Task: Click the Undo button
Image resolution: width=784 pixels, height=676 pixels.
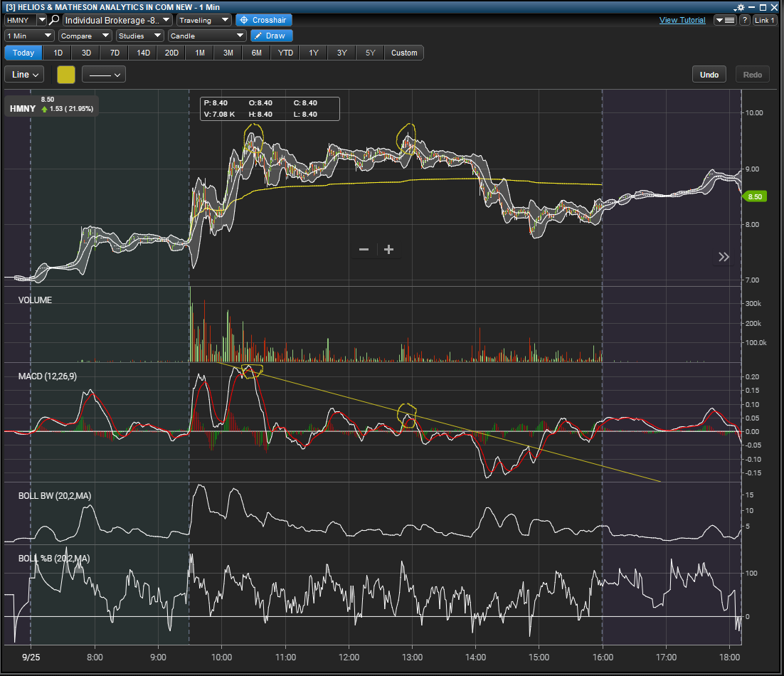Action: pyautogui.click(x=709, y=74)
